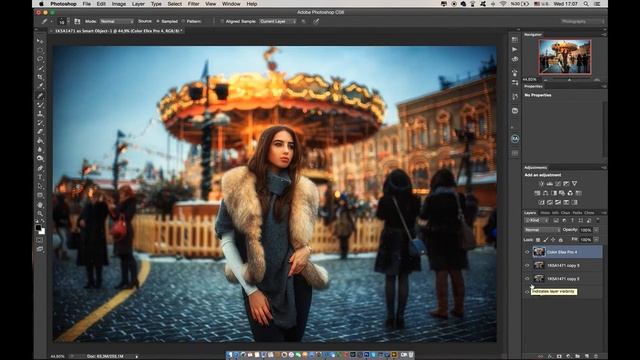Add a Levels adjustment
Screen dimensions: 640x360
click(x=549, y=184)
